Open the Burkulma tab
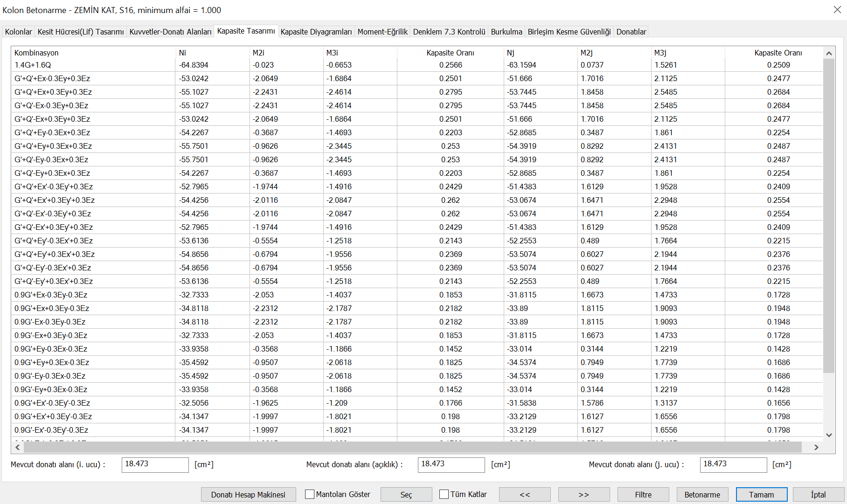 point(507,31)
